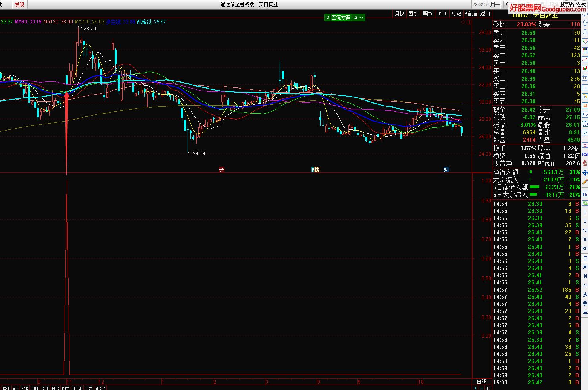Select the MCST indicator tab
The image size is (588, 390).
click(100, 388)
